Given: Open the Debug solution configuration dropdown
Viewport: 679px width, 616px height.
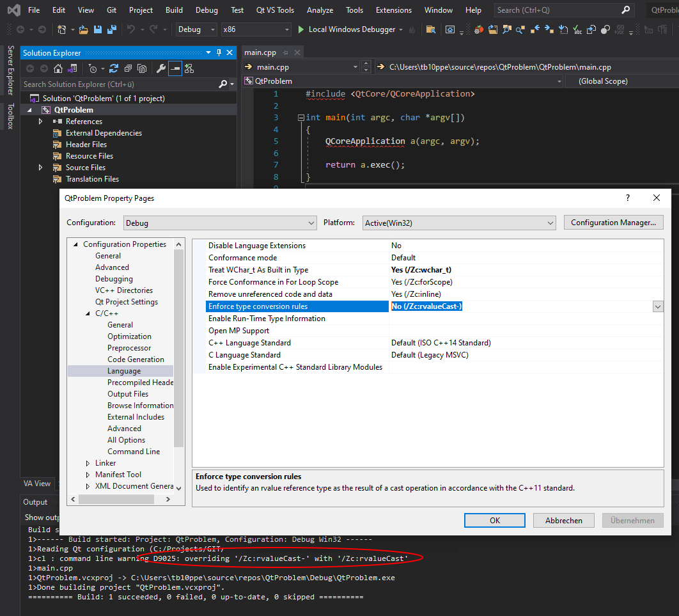Looking at the screenshot, I should tap(196, 29).
